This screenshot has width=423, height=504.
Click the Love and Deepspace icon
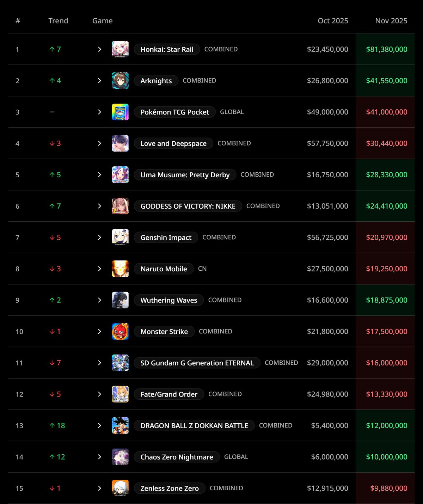(120, 143)
